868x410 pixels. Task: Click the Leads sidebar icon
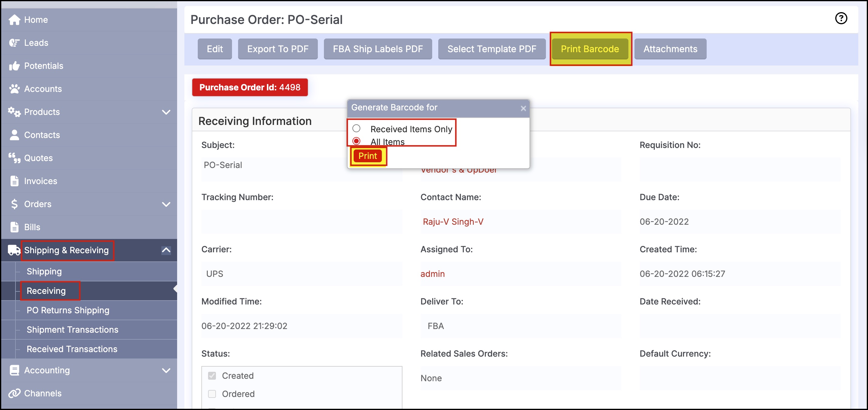14,43
